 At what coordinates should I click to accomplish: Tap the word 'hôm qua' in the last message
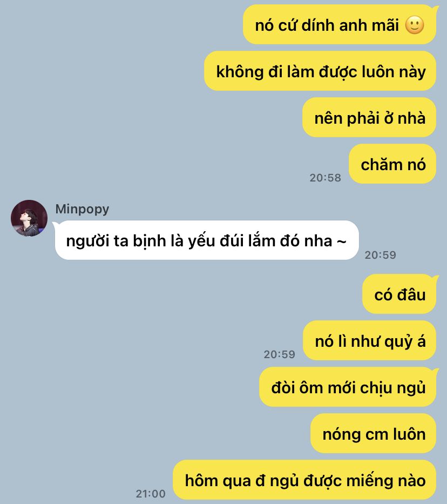[x=218, y=481]
